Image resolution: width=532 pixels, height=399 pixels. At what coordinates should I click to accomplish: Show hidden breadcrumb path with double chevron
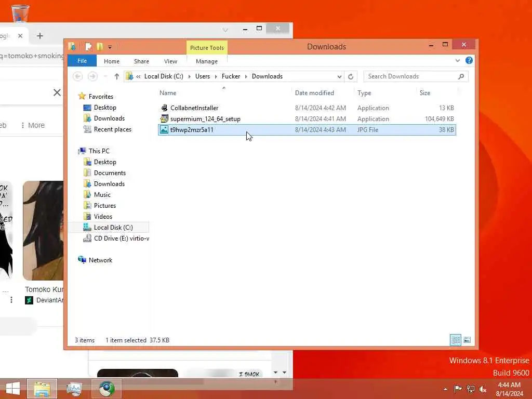tap(138, 77)
